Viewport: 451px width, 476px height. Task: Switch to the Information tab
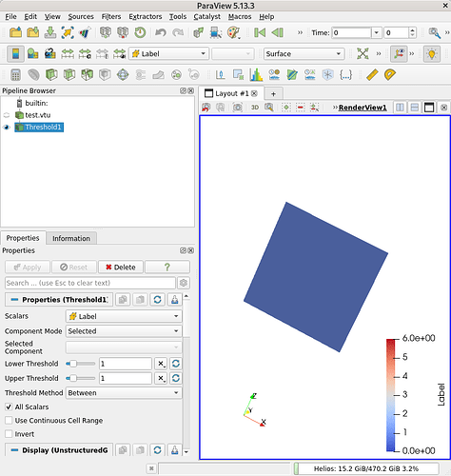(71, 238)
